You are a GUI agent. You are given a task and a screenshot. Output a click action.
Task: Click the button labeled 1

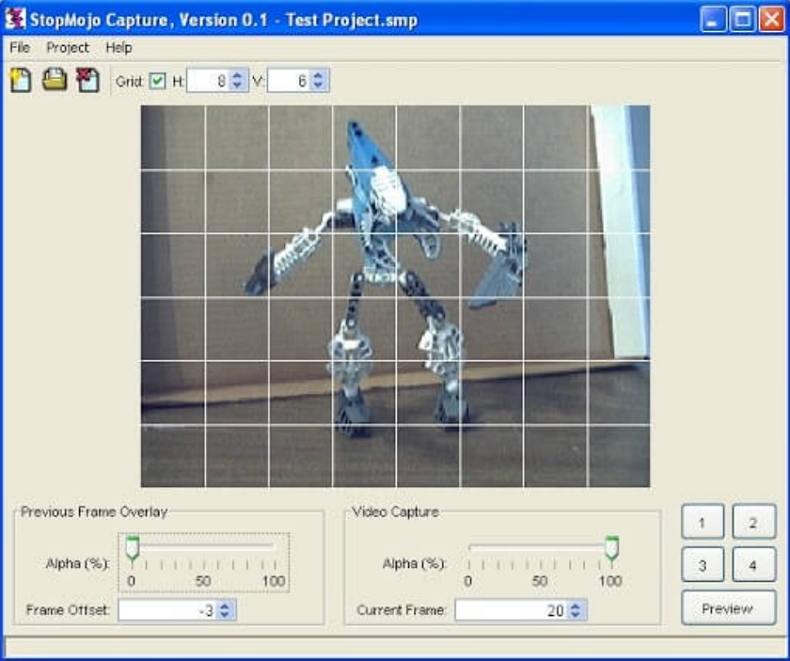click(702, 522)
